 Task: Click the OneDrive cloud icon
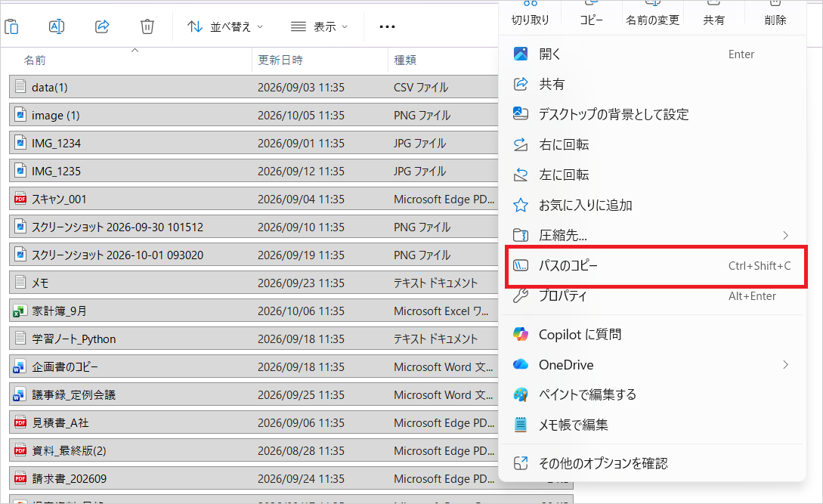(x=521, y=364)
